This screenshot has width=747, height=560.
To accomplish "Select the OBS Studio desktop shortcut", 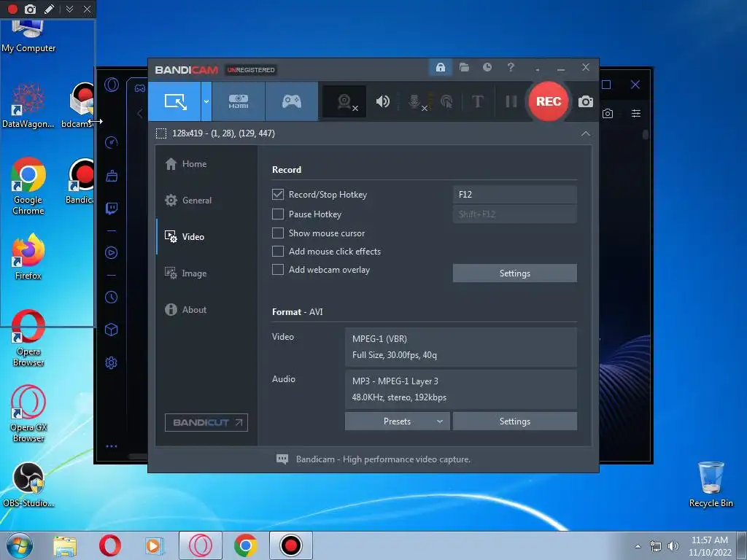I will (x=28, y=484).
